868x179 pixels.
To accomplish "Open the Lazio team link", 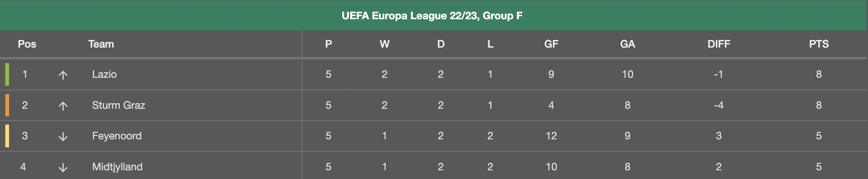I will pos(104,74).
